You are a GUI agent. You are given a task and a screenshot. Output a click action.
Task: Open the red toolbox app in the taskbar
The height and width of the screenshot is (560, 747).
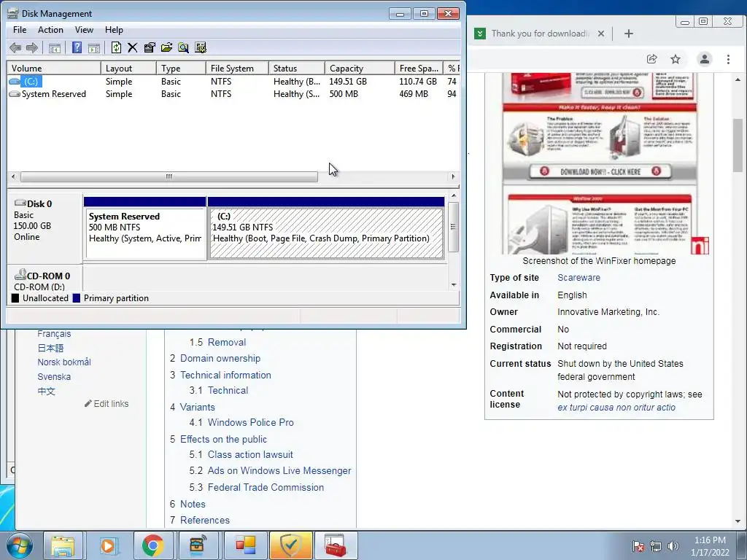pyautogui.click(x=336, y=545)
